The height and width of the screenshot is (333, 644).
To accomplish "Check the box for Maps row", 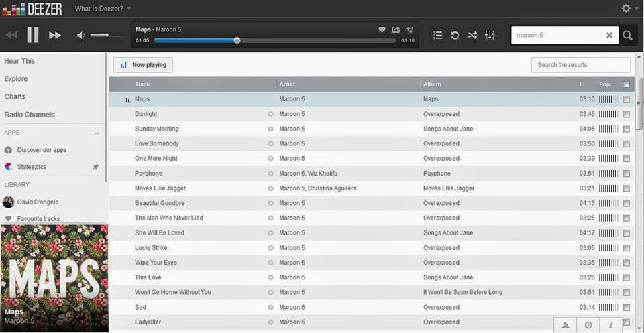I will pyautogui.click(x=626, y=99).
